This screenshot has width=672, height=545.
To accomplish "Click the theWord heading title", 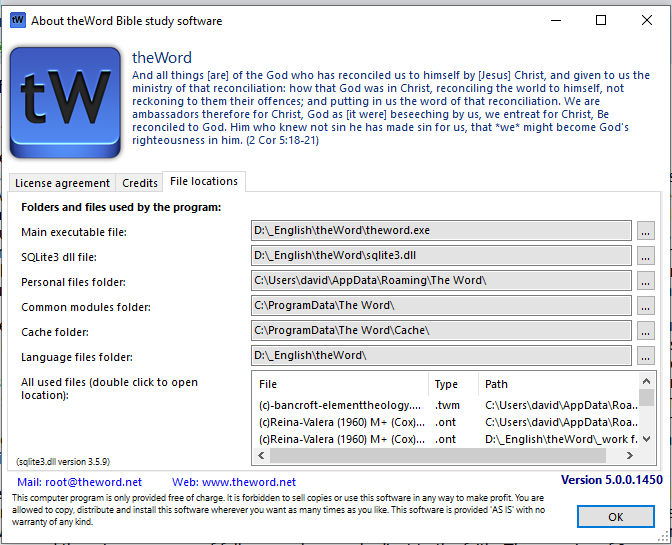I will [162, 57].
